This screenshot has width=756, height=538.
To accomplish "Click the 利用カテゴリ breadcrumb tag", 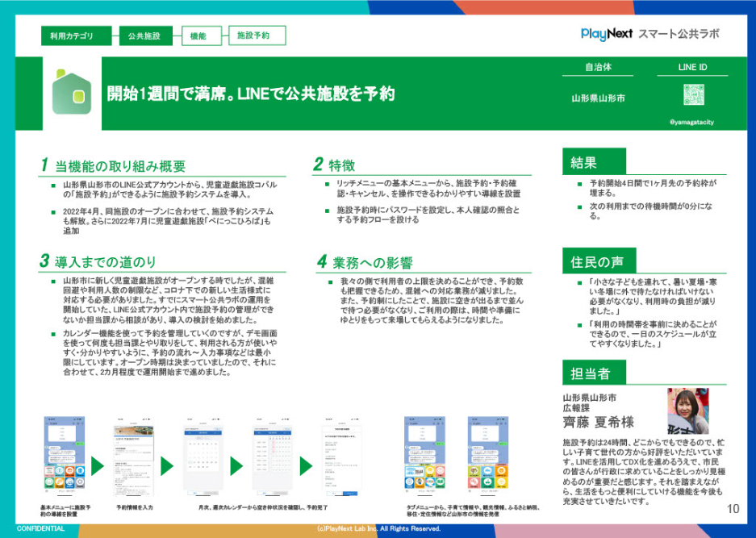I will click(76, 35).
